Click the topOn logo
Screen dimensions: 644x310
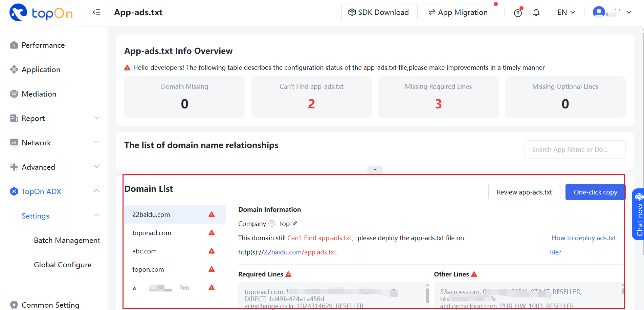[x=41, y=13]
